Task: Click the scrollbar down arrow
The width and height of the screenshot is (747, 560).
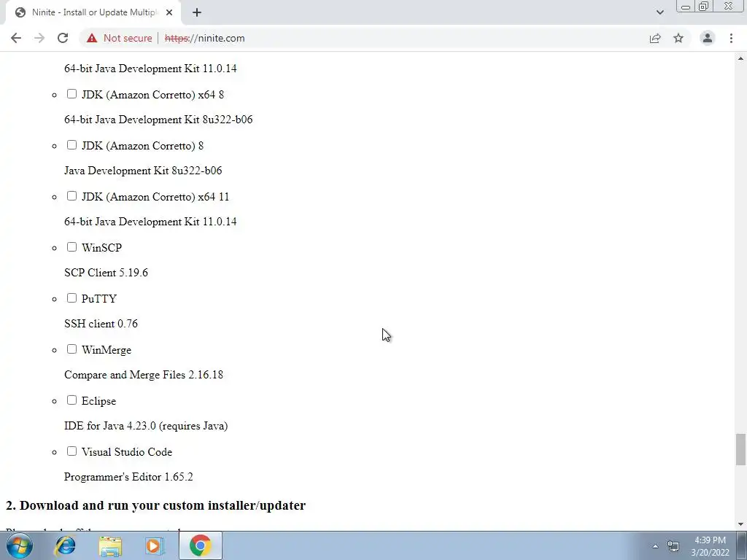Action: coord(740,524)
